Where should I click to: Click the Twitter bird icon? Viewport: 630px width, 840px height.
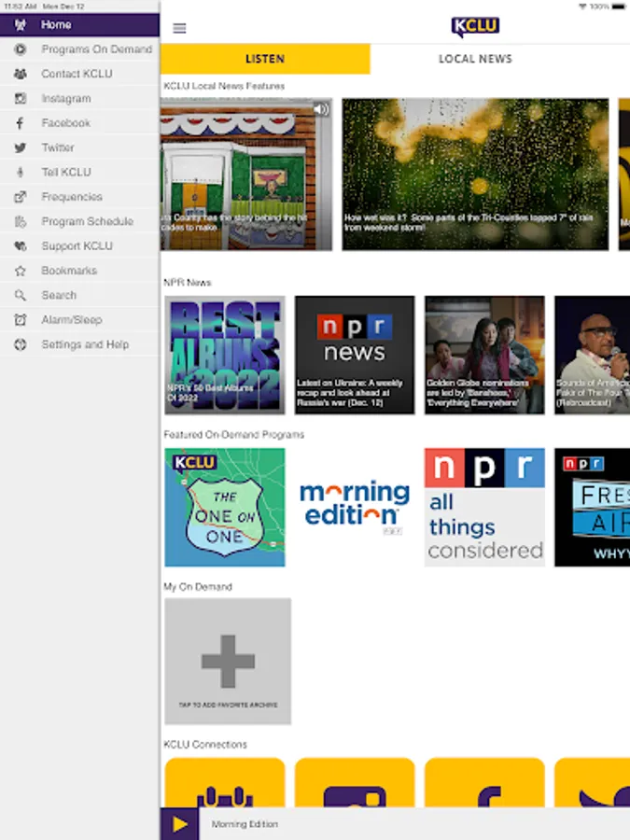(x=20, y=147)
